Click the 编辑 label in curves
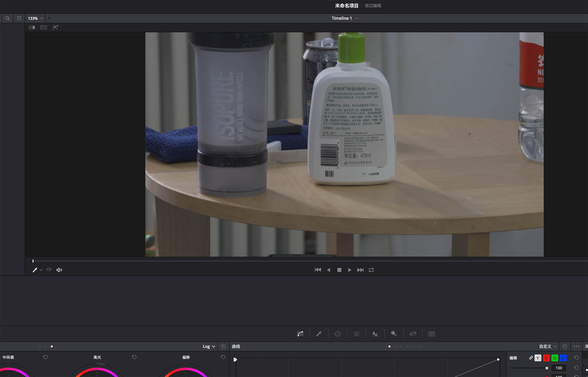The width and height of the screenshot is (588, 377). [x=513, y=358]
